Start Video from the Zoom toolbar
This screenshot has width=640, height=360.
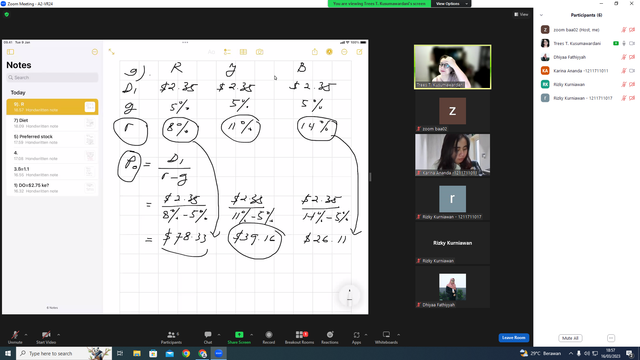click(46, 337)
